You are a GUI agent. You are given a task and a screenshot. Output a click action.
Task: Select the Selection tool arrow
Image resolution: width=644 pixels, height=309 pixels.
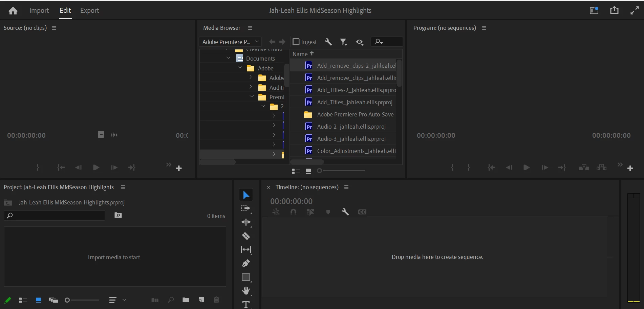pyautogui.click(x=246, y=195)
